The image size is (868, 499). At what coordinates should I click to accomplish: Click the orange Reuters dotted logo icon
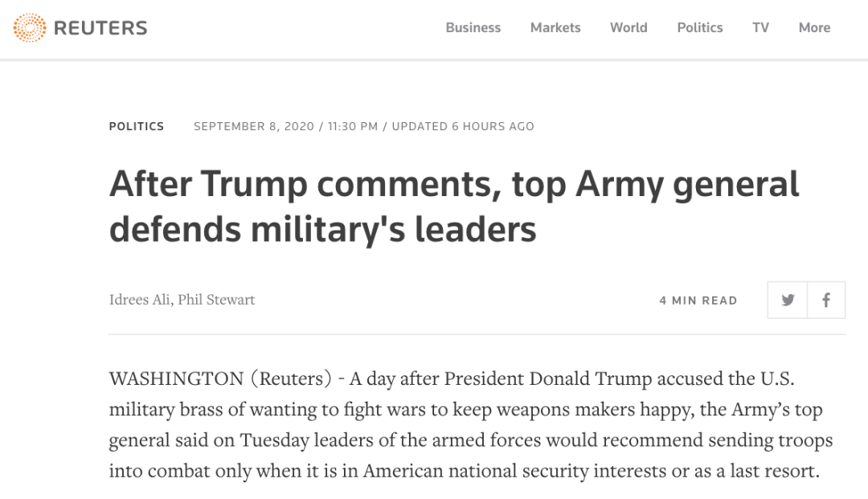tap(30, 27)
